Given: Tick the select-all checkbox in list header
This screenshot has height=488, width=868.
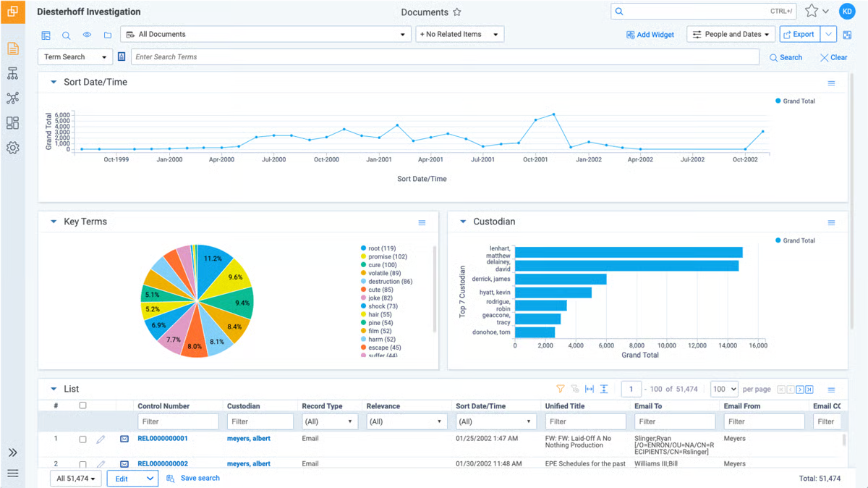Looking at the screenshot, I should click(82, 405).
